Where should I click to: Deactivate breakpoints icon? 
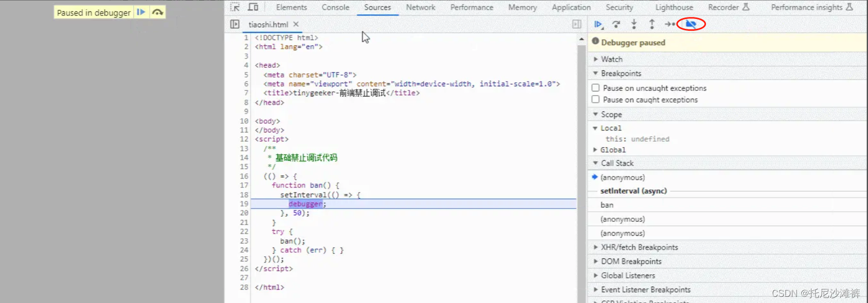(x=691, y=24)
